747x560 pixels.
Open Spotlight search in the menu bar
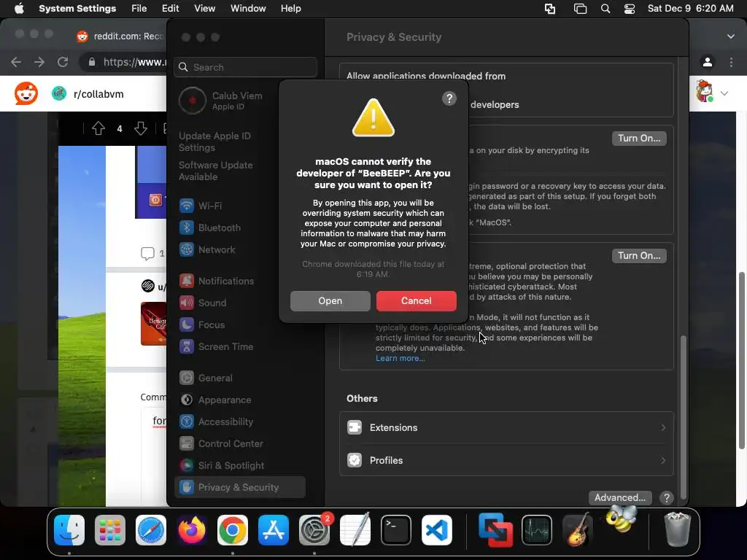[605, 9]
